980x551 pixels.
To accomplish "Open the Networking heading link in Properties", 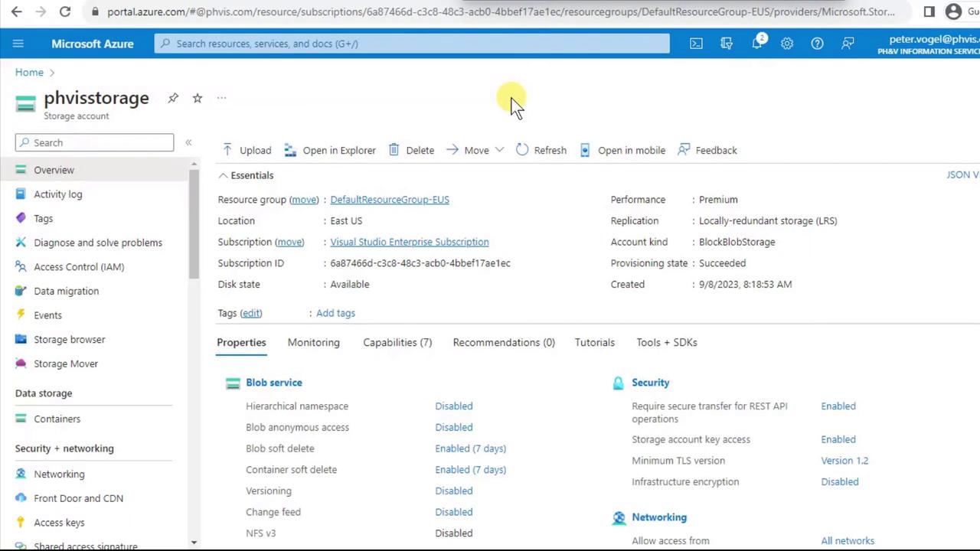I will tap(659, 517).
